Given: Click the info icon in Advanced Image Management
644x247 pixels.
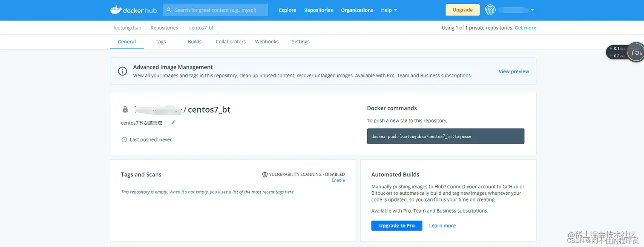Looking at the screenshot, I should [x=123, y=71].
